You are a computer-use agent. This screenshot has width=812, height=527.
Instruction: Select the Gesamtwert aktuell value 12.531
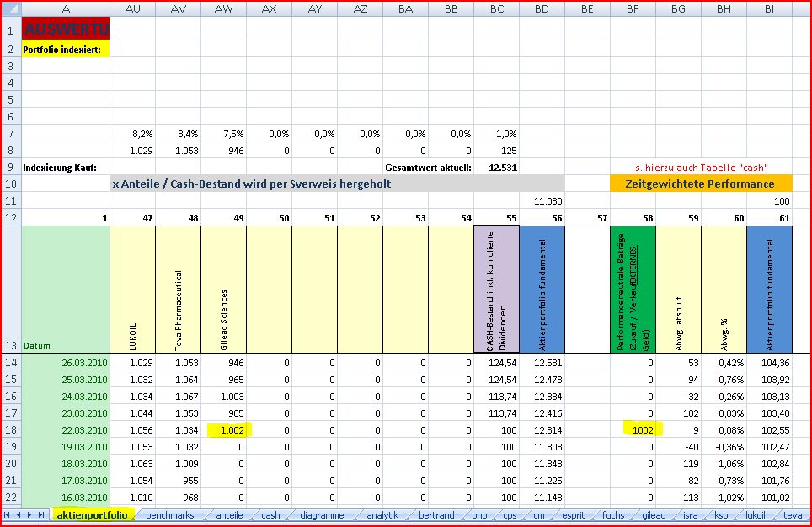point(497,168)
